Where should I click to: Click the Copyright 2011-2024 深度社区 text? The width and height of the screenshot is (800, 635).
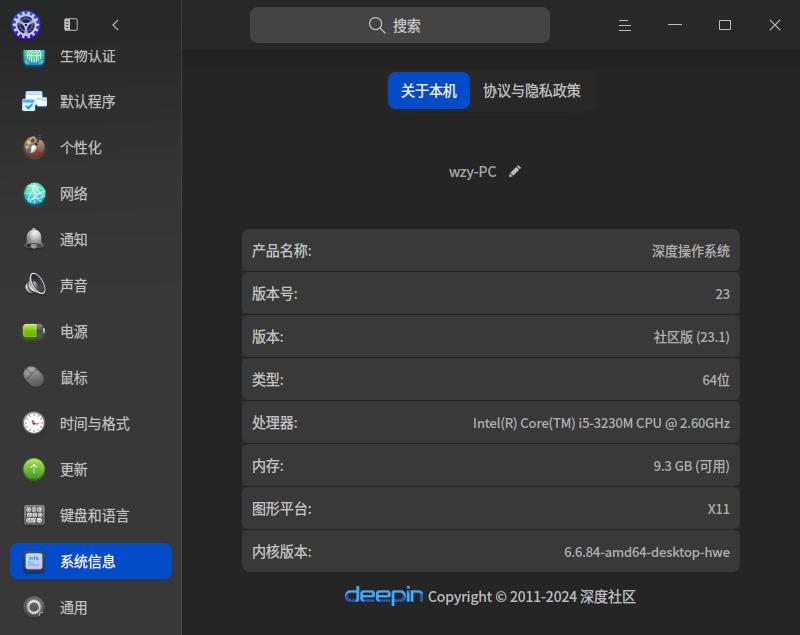(532, 597)
